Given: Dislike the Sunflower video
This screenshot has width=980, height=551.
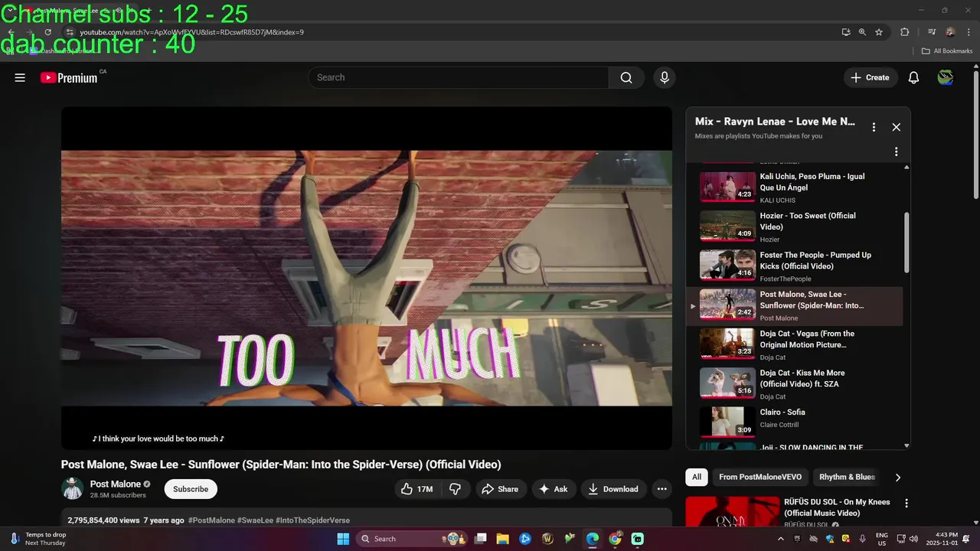Looking at the screenshot, I should click(455, 489).
